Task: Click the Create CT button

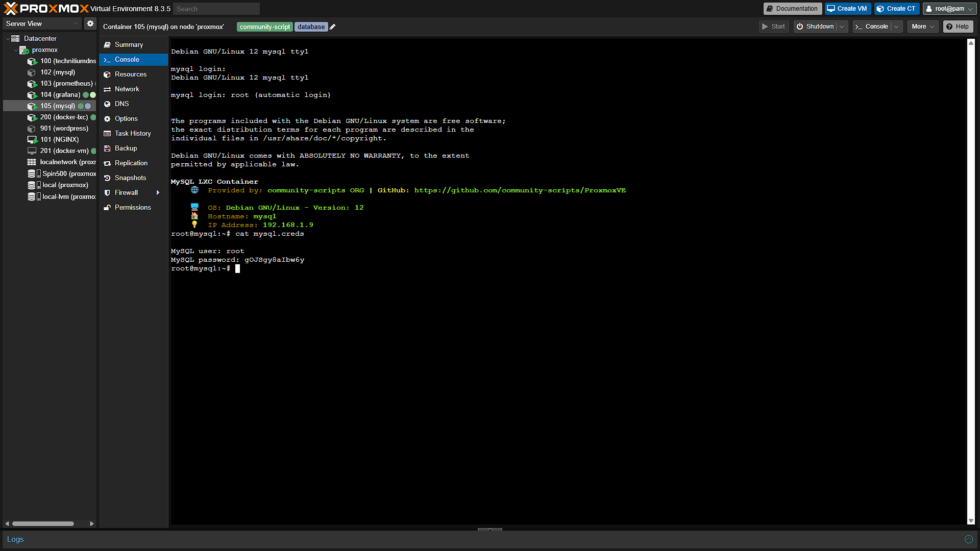Action: 896,9
